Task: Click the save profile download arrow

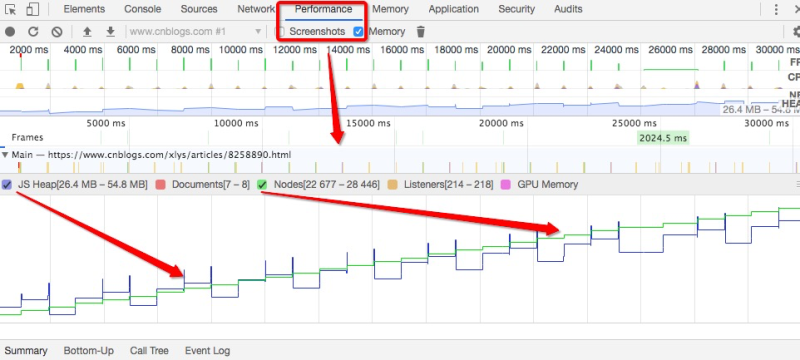Action: click(x=110, y=32)
